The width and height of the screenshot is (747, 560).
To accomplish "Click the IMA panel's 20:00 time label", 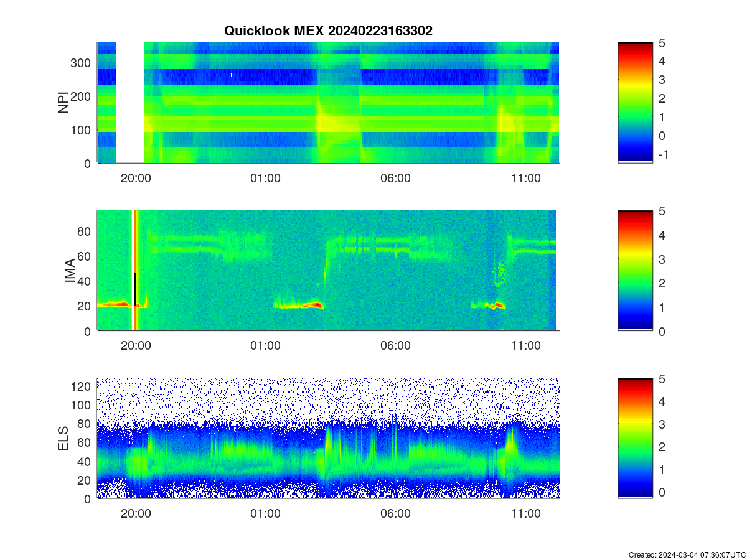I will pos(136,346).
